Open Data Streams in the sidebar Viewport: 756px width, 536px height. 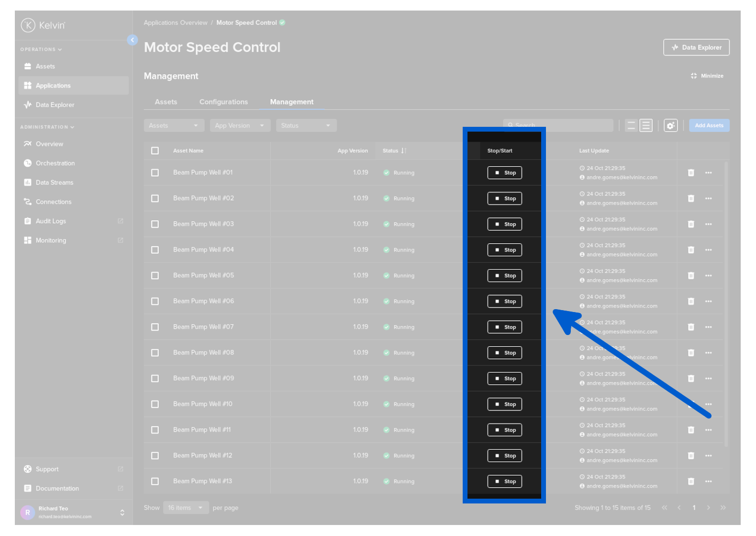tap(55, 182)
